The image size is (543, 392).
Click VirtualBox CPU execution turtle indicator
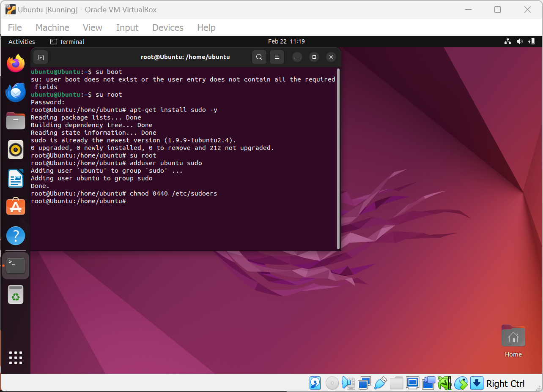click(x=444, y=383)
